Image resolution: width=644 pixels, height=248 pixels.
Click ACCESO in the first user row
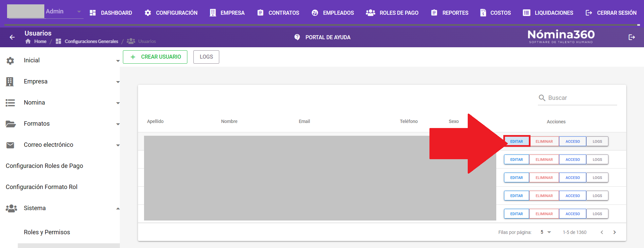coord(572,141)
